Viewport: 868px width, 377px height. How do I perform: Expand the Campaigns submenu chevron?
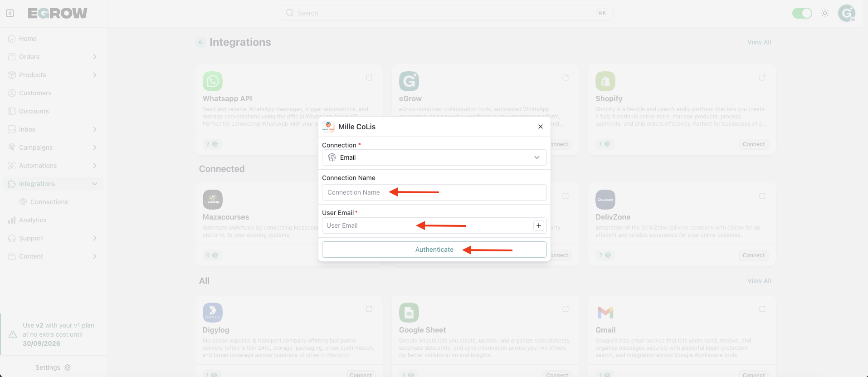95,147
